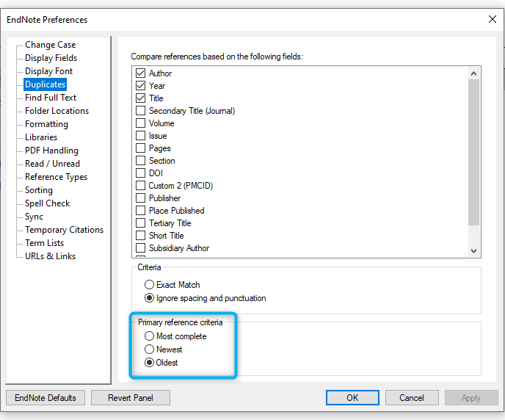This screenshot has width=505, height=420.
Task: Select Newest primary reference option
Action: pyautogui.click(x=149, y=349)
